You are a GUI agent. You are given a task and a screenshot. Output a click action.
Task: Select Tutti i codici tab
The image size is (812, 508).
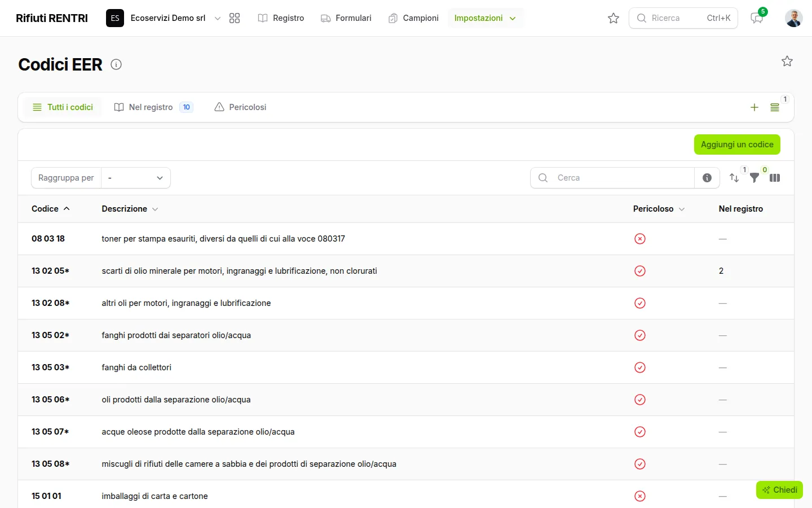click(63, 107)
